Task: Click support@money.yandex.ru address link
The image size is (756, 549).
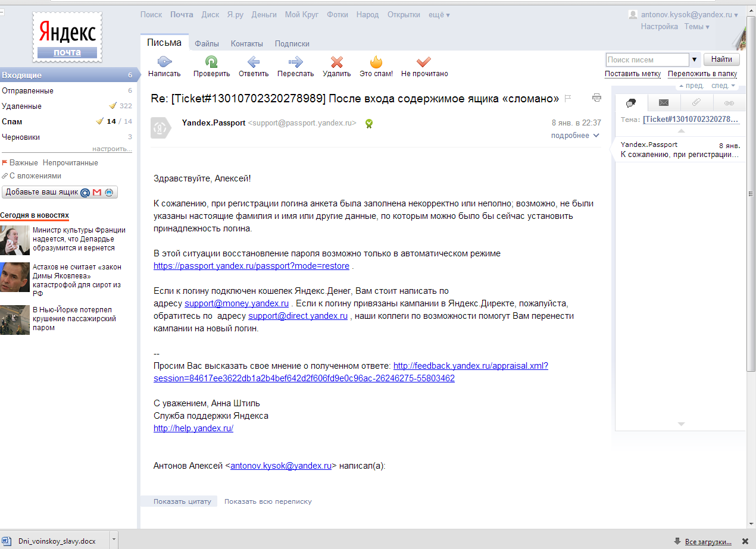Action: point(236,303)
